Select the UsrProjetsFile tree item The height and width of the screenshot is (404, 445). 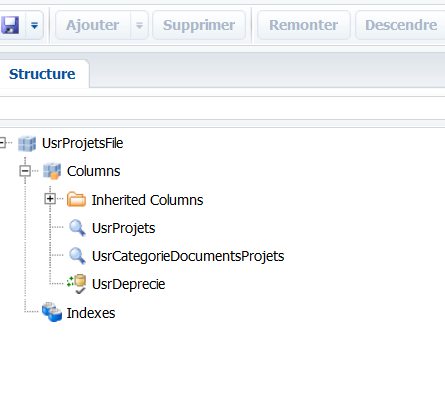click(82, 143)
